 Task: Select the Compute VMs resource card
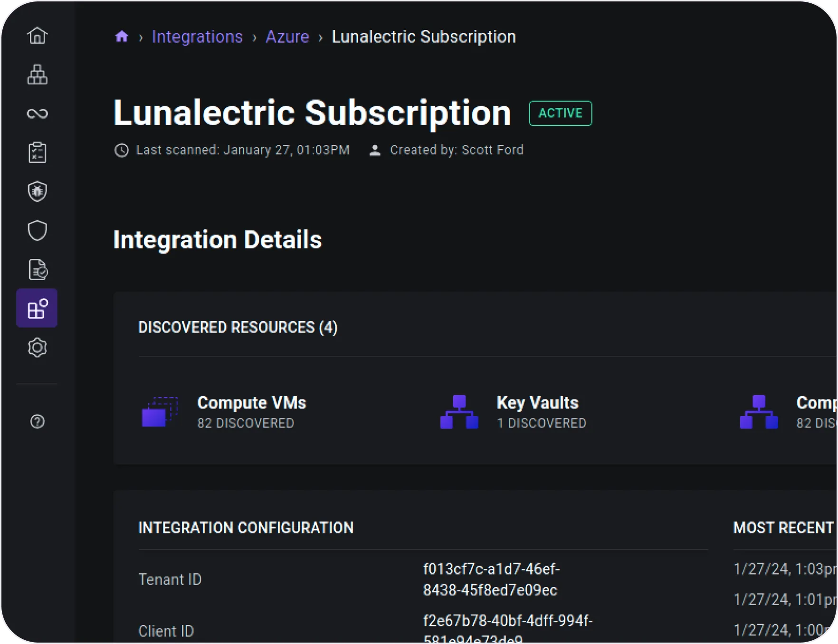(x=251, y=412)
